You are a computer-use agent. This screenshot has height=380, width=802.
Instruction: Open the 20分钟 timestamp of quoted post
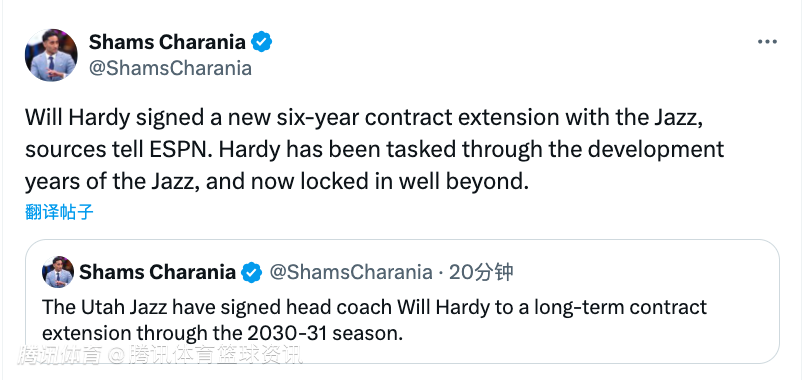click(481, 273)
